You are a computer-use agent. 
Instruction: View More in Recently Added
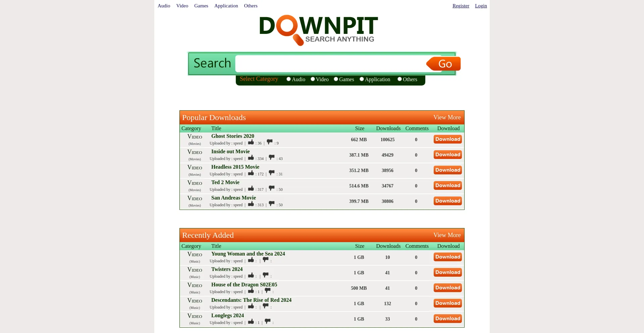pyautogui.click(x=447, y=235)
